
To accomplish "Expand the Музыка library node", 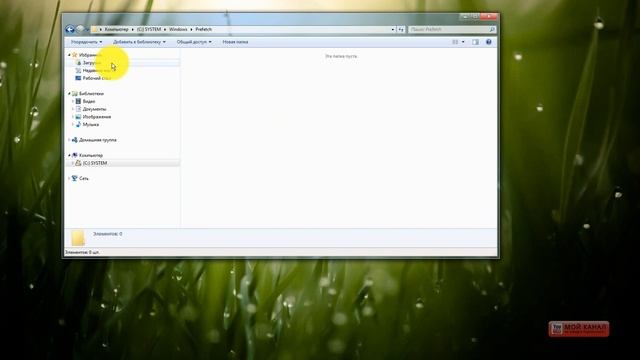I will pyautogui.click(x=73, y=124).
